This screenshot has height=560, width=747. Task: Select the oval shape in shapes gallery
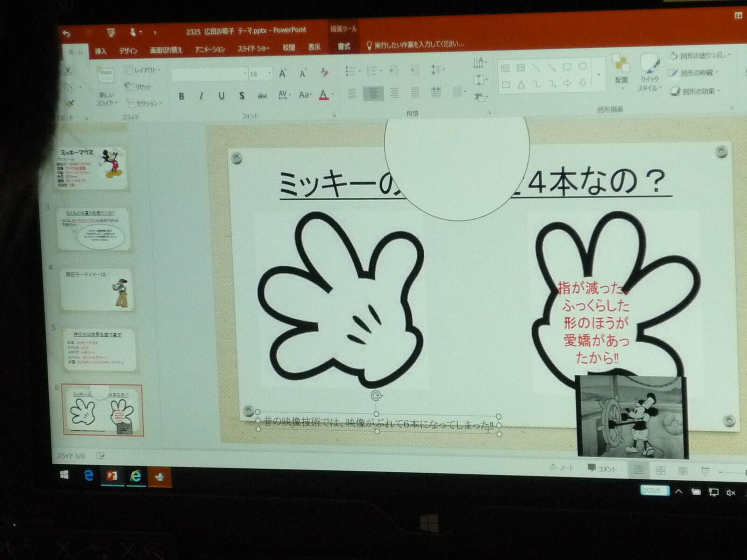[583, 66]
